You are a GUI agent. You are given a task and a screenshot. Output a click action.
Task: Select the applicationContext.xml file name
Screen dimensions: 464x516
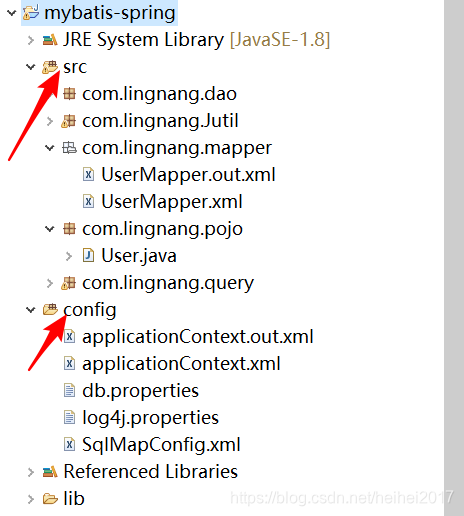coord(181,364)
